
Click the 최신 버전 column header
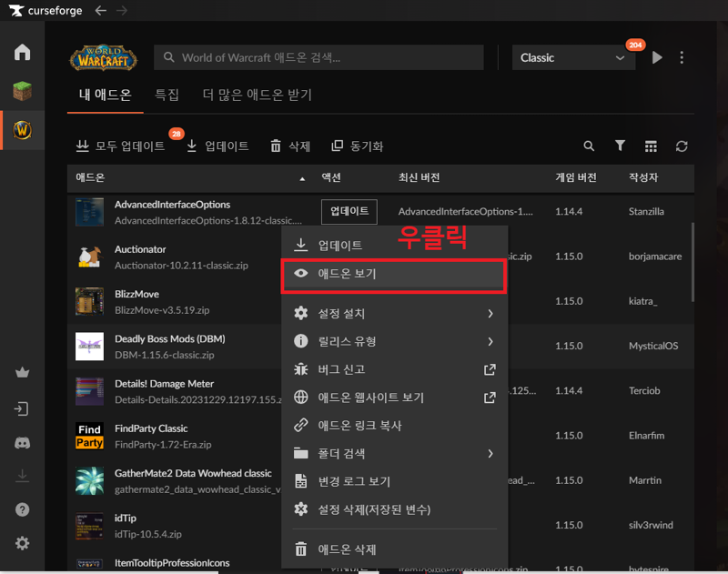(419, 177)
